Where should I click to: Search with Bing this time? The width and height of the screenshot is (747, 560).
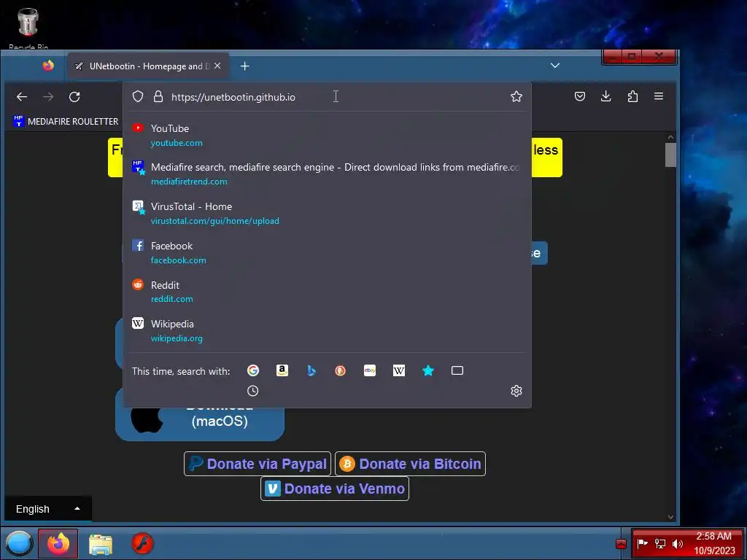(311, 370)
